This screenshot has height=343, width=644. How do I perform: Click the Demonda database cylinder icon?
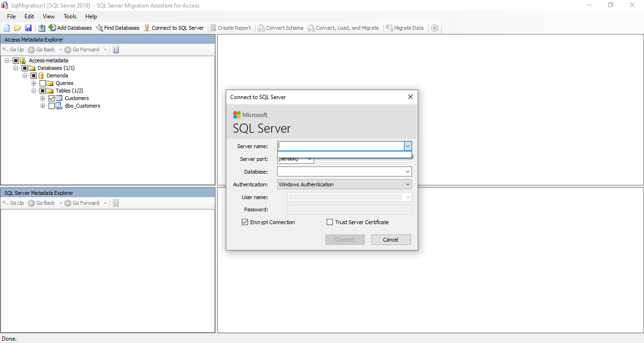41,75
